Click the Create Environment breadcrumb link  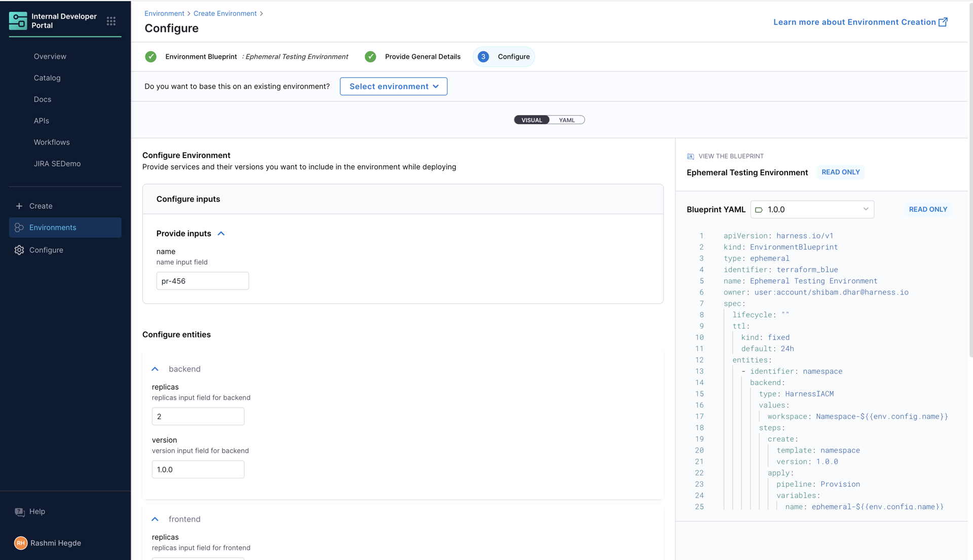[x=225, y=13]
